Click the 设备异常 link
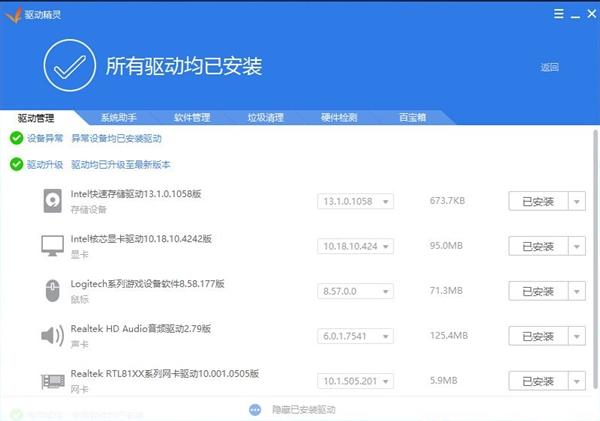This screenshot has width=600, height=421. click(45, 138)
